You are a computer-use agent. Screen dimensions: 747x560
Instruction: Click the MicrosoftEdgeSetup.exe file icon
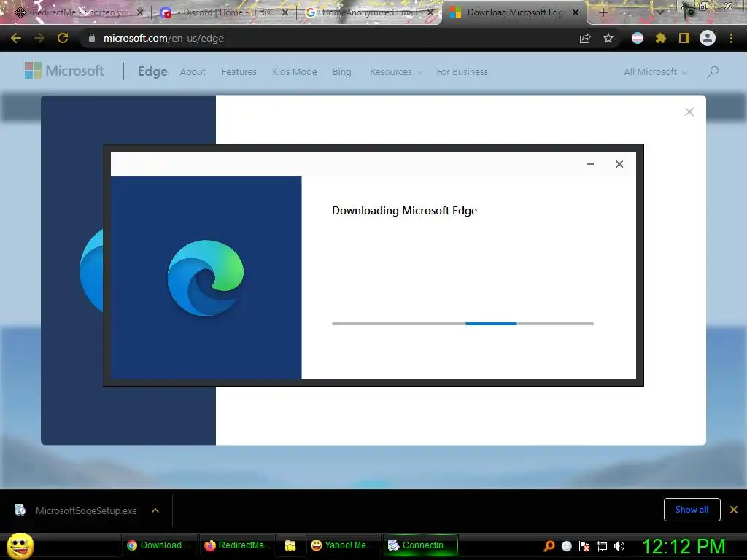click(20, 510)
